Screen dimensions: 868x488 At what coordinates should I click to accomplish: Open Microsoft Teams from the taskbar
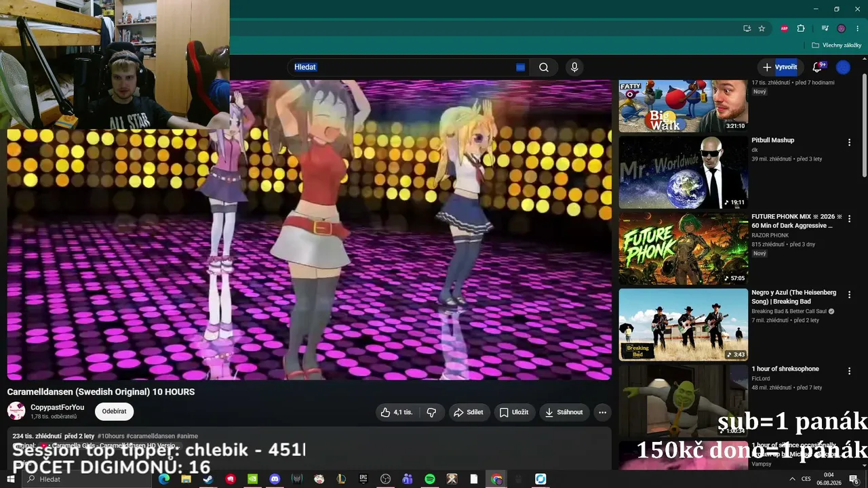pyautogui.click(x=408, y=479)
